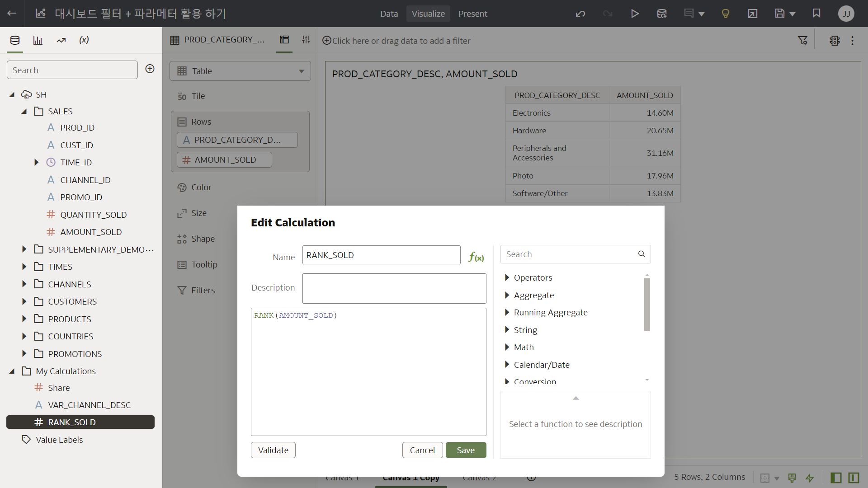Click the Description text box
The height and width of the screenshot is (488, 868).
[x=394, y=288]
